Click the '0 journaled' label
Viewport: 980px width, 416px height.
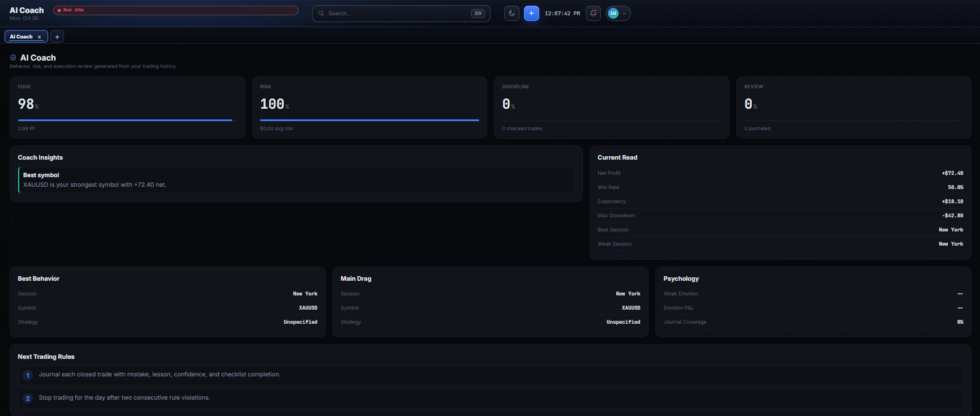pyautogui.click(x=757, y=128)
